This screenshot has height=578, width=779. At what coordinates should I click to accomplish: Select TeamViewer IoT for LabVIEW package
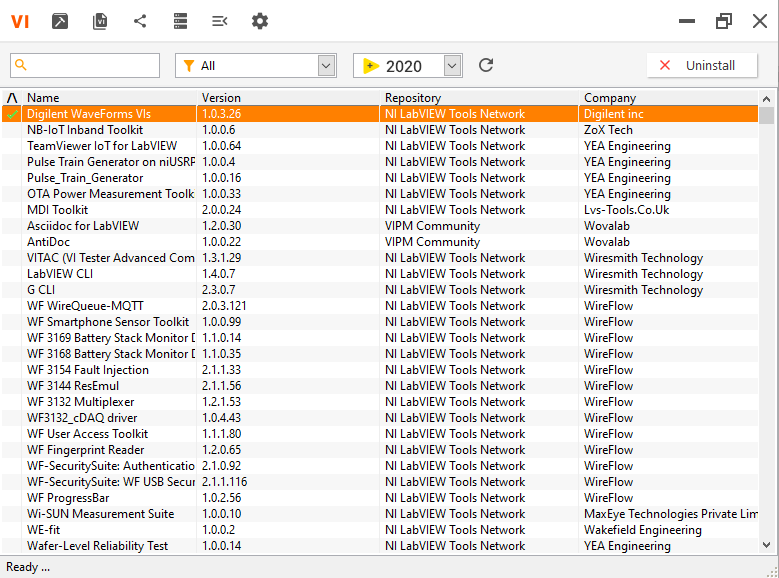(380, 146)
